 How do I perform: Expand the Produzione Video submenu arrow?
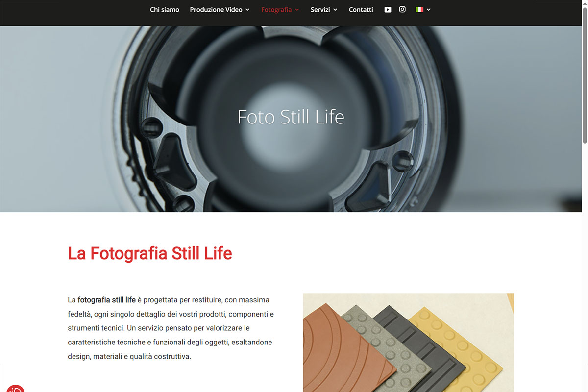(247, 10)
